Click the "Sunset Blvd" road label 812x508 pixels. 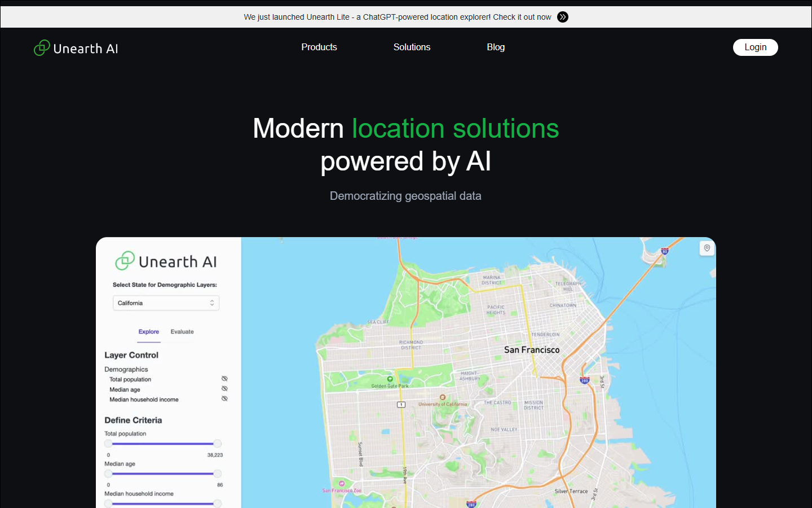pyautogui.click(x=360, y=454)
